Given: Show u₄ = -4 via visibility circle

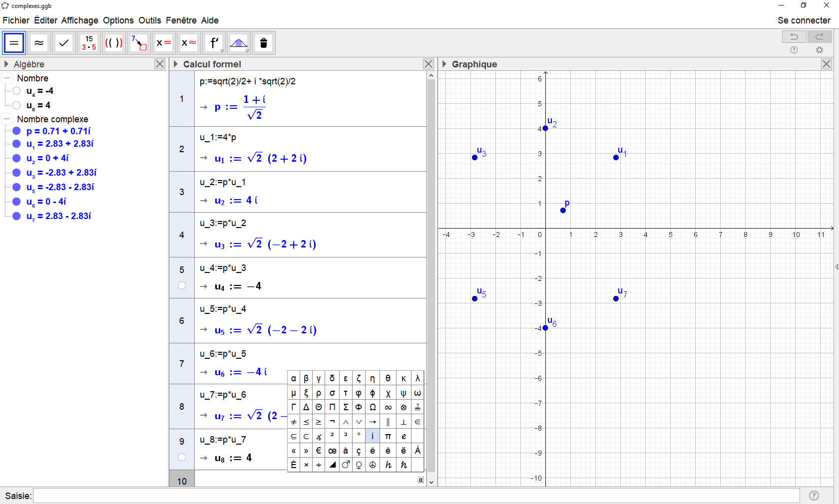Looking at the screenshot, I should tap(16, 91).
